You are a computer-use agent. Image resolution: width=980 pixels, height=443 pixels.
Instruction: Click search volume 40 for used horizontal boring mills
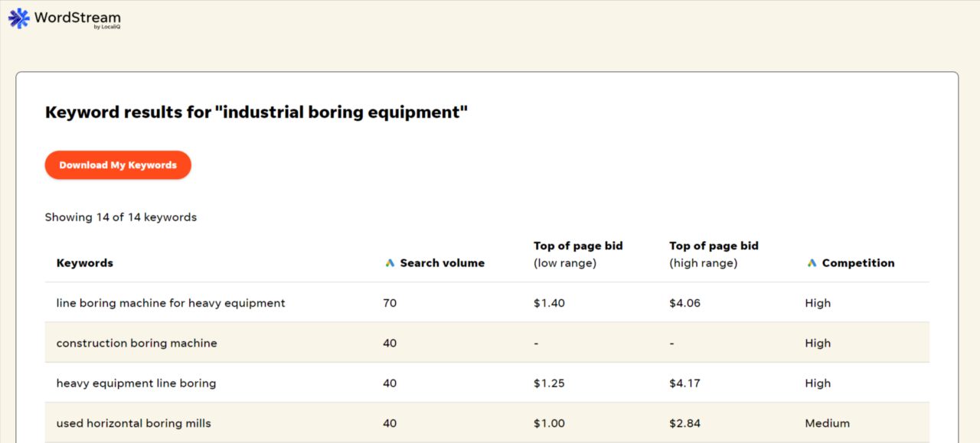(390, 423)
